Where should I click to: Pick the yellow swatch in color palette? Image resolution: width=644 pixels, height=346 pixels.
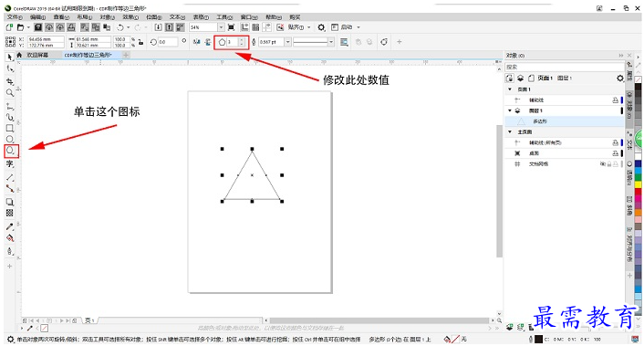638,185
